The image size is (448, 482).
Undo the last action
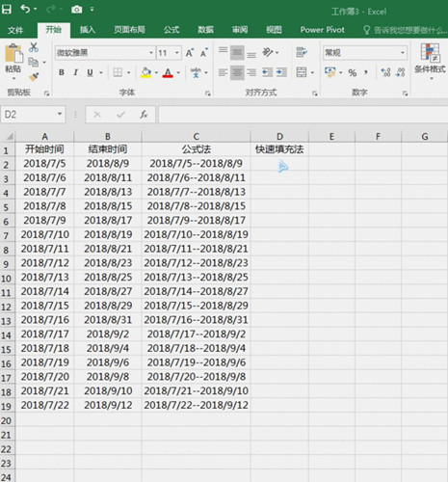25,10
